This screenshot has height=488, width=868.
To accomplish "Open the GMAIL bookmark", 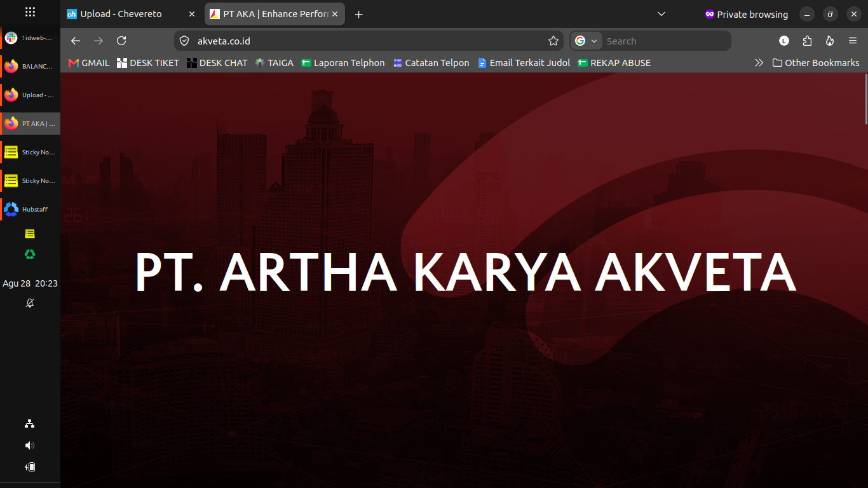I will coord(89,63).
